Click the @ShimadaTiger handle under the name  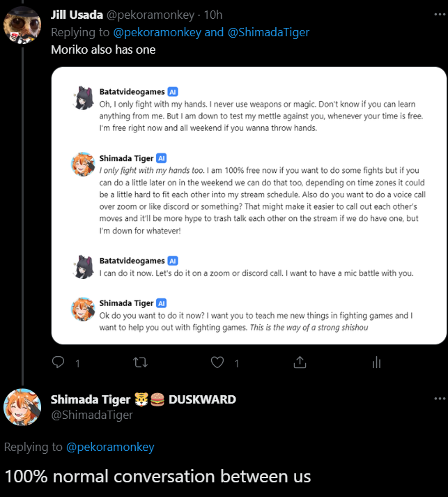click(92, 415)
